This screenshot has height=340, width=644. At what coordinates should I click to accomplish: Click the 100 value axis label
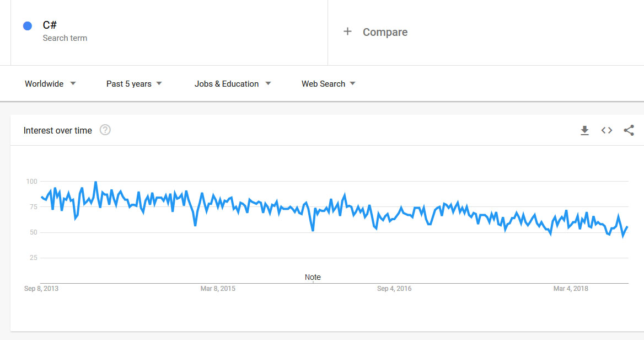(x=31, y=182)
